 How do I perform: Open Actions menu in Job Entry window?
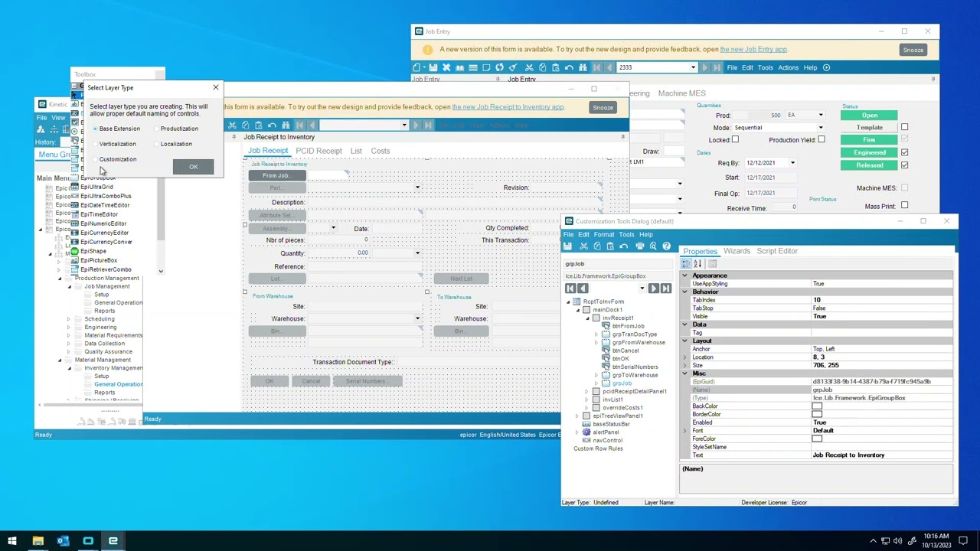click(x=788, y=67)
